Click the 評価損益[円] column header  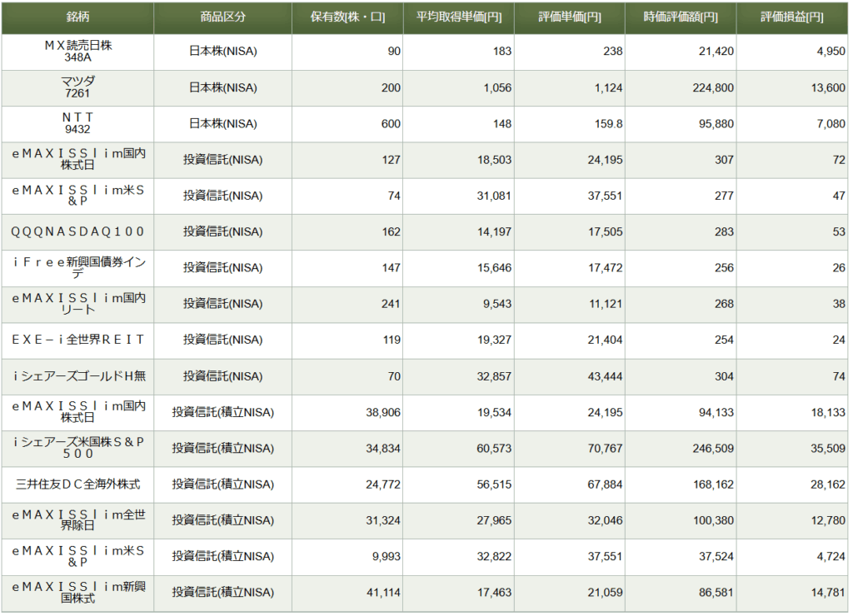pyautogui.click(x=791, y=17)
